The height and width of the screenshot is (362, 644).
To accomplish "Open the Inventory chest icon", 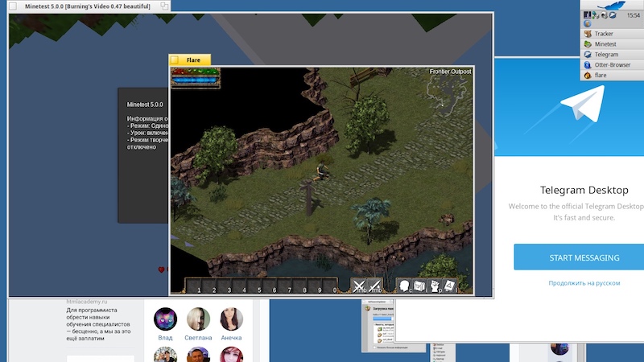I will tap(419, 286).
